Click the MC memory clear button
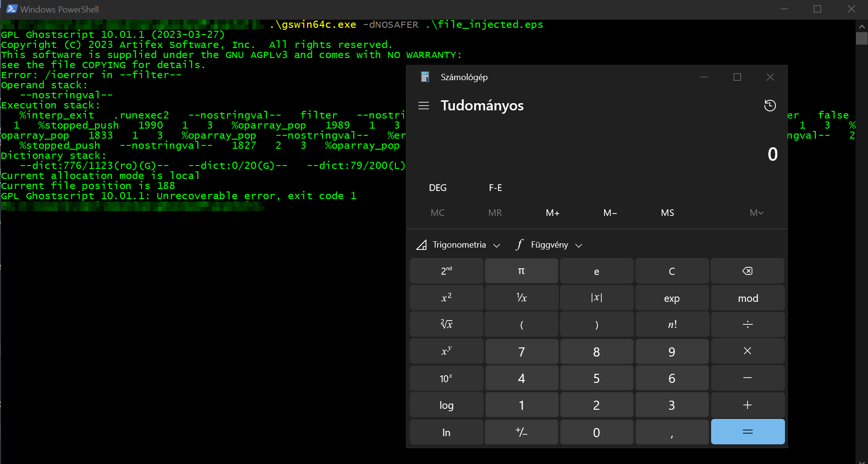Viewport: 868px width, 464px height. coord(438,213)
